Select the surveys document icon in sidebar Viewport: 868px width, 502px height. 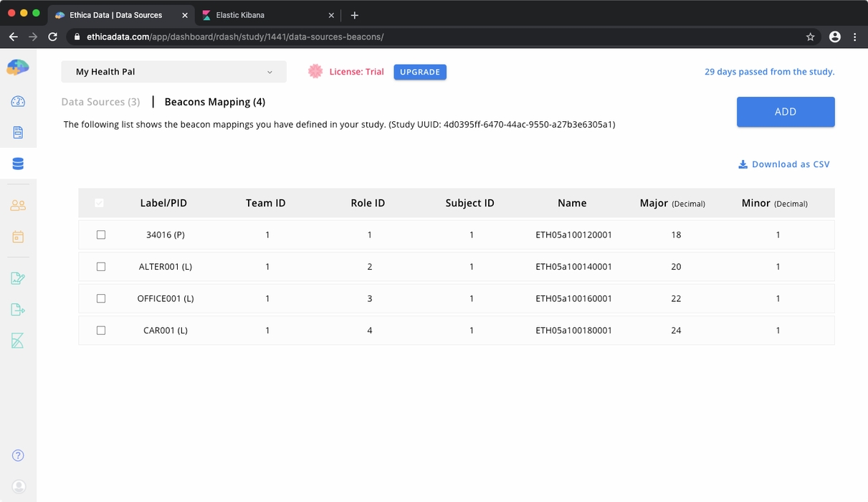click(18, 132)
